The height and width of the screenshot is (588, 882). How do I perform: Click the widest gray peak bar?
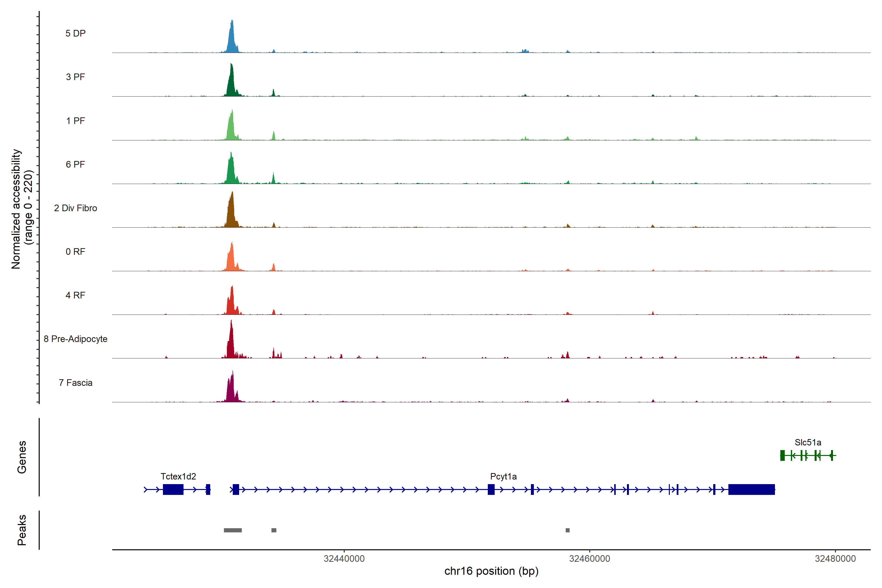pos(233,530)
